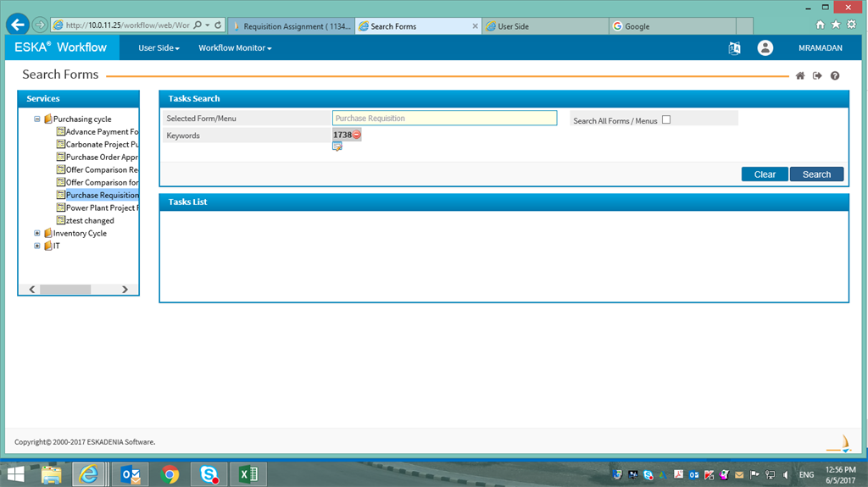Open the address bar dropdown arrow
The image size is (868, 487).
click(x=208, y=25)
